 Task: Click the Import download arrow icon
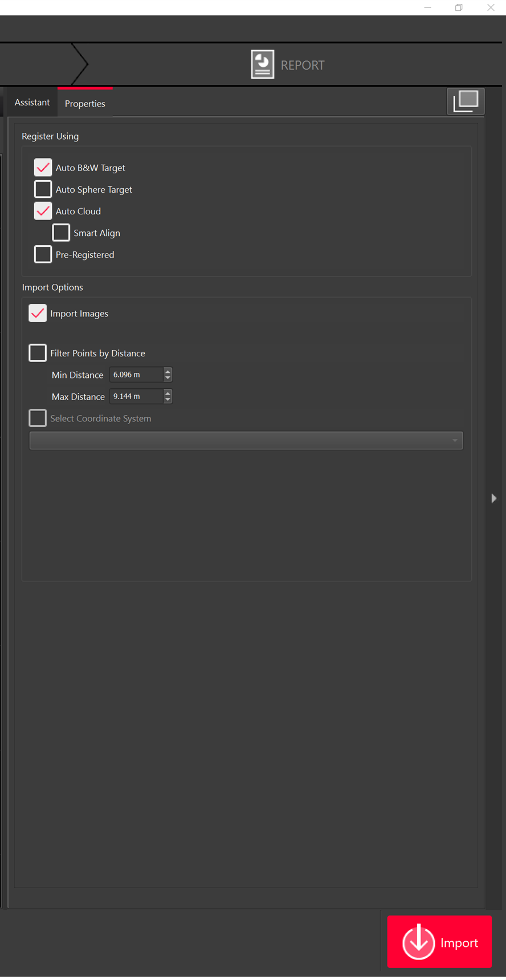tap(418, 942)
